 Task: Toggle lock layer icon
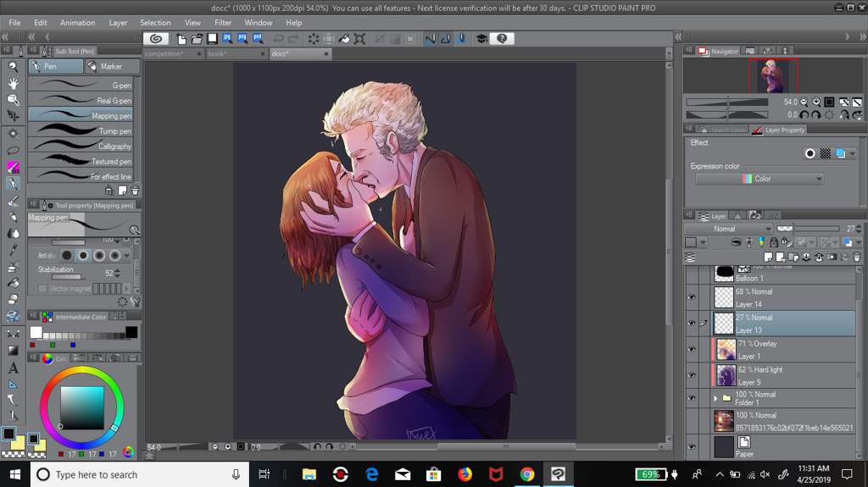[x=774, y=242]
